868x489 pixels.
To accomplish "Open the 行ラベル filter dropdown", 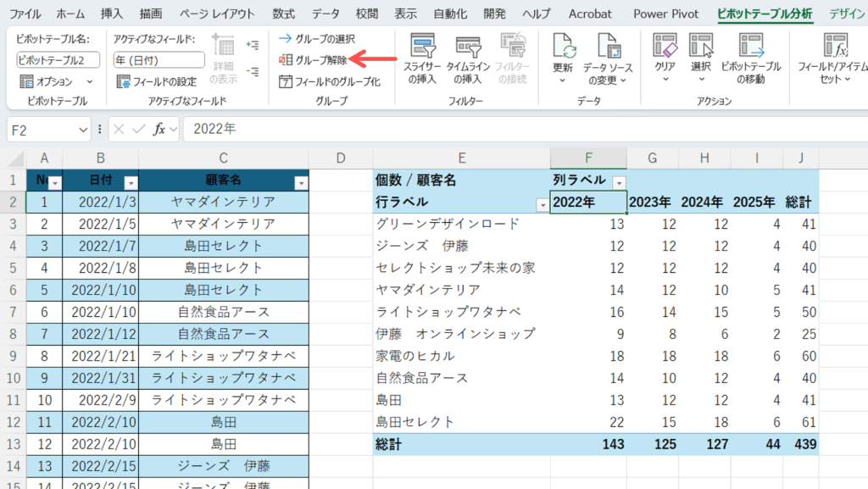I will (542, 204).
